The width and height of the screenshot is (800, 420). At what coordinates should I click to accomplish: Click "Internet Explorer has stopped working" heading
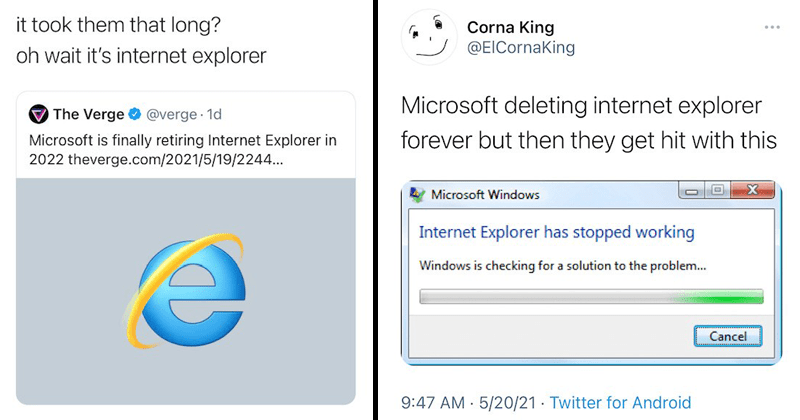point(556,232)
